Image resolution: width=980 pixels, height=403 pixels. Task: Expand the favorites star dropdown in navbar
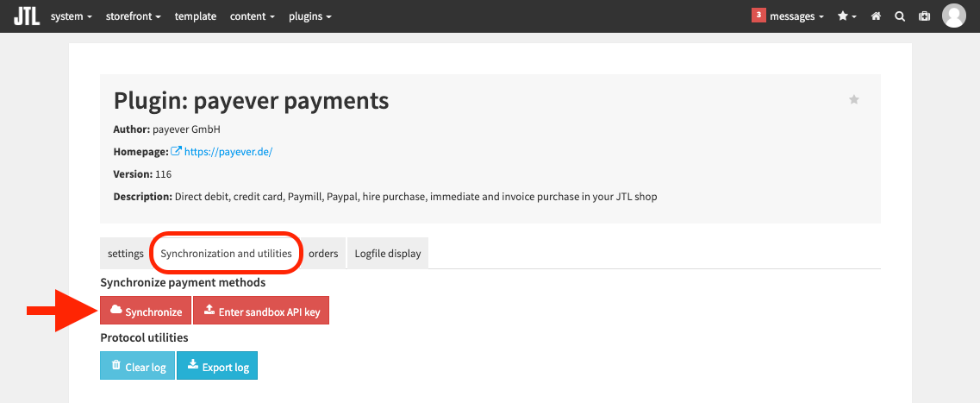click(x=847, y=16)
